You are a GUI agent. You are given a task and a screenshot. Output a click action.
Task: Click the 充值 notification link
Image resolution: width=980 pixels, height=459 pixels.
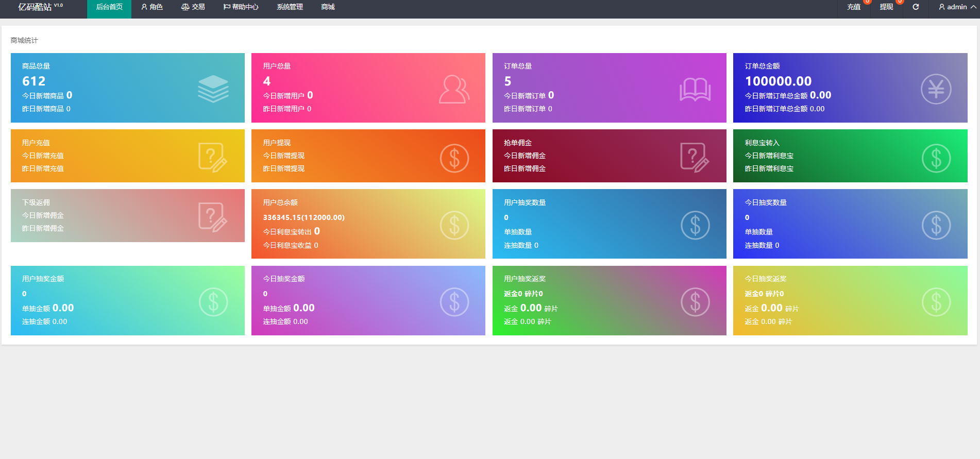click(854, 7)
